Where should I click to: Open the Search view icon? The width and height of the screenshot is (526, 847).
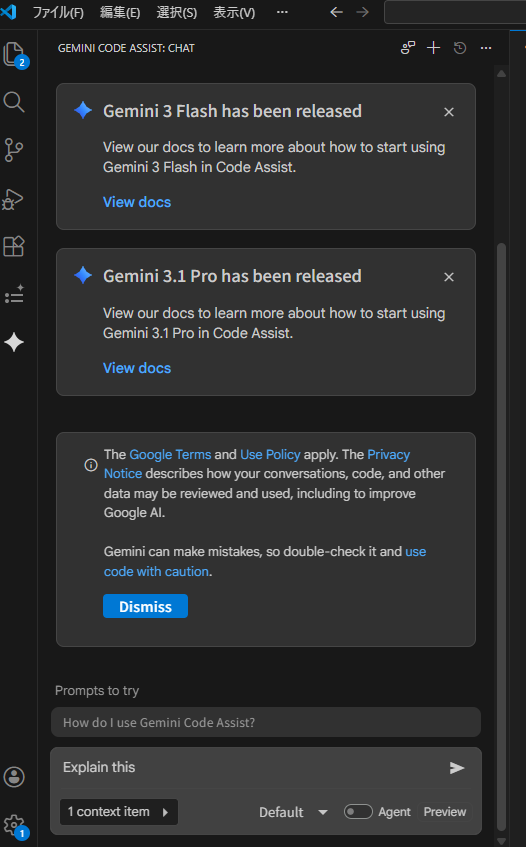(14, 102)
